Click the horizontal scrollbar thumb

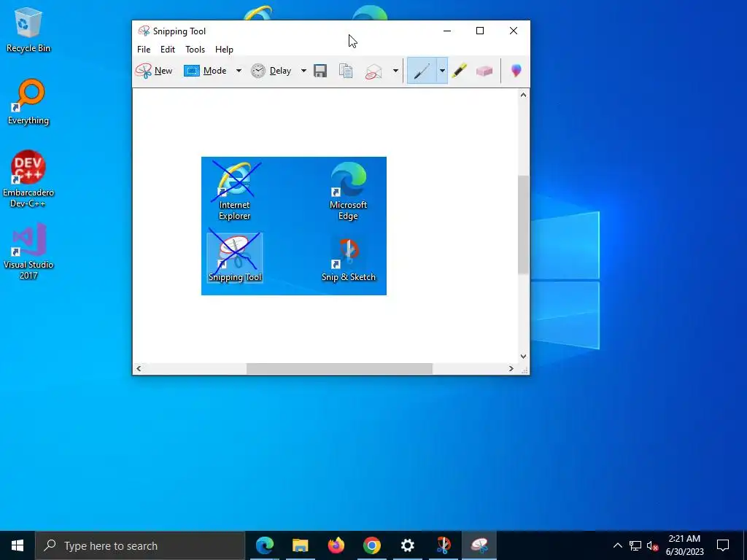(339, 368)
